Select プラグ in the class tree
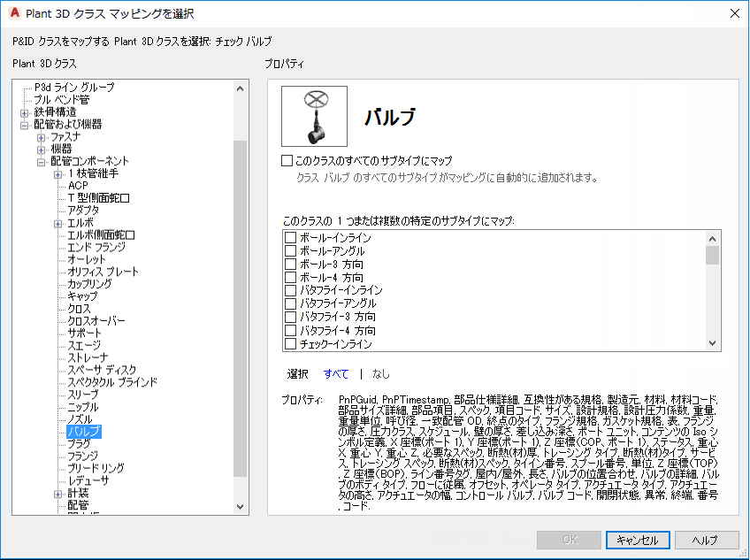 [79, 444]
